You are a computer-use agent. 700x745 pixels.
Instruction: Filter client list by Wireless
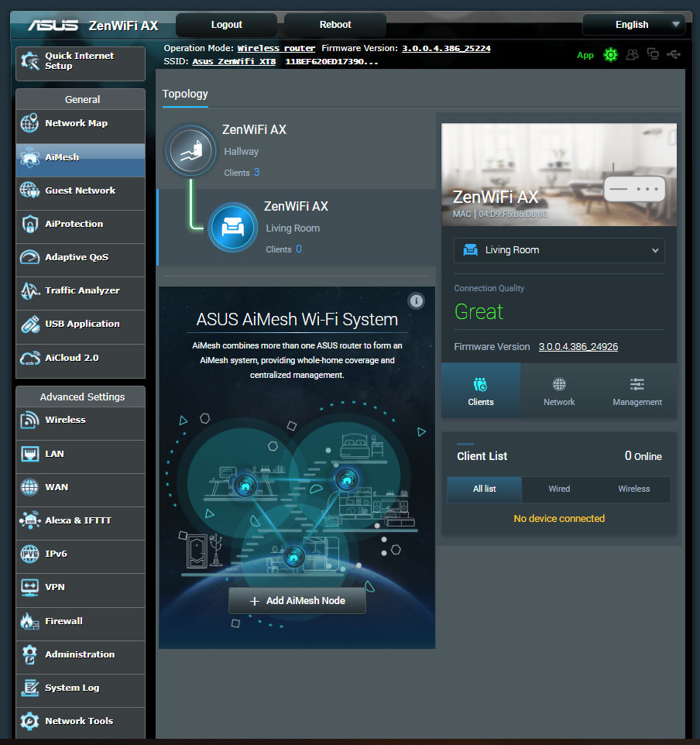pos(634,489)
